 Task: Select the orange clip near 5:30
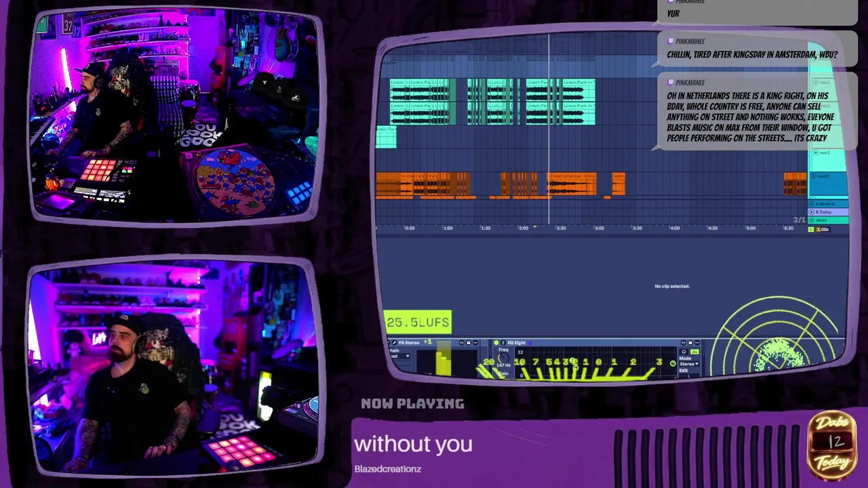click(795, 184)
